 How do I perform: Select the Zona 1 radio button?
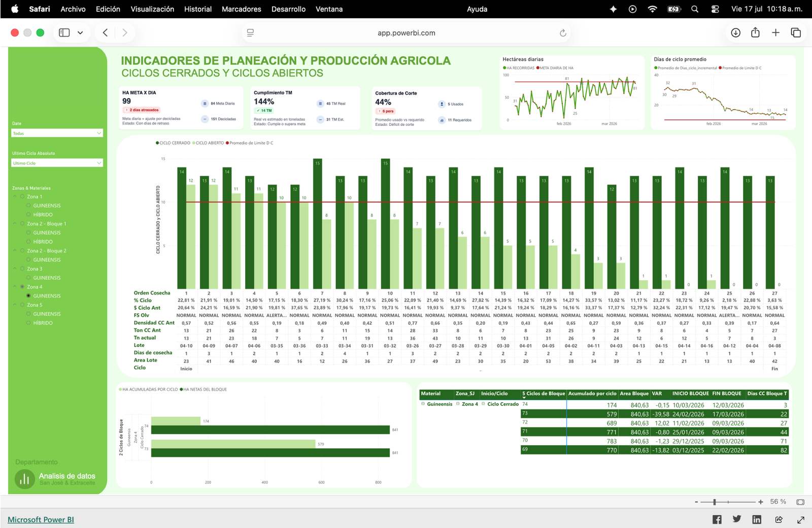tap(22, 196)
